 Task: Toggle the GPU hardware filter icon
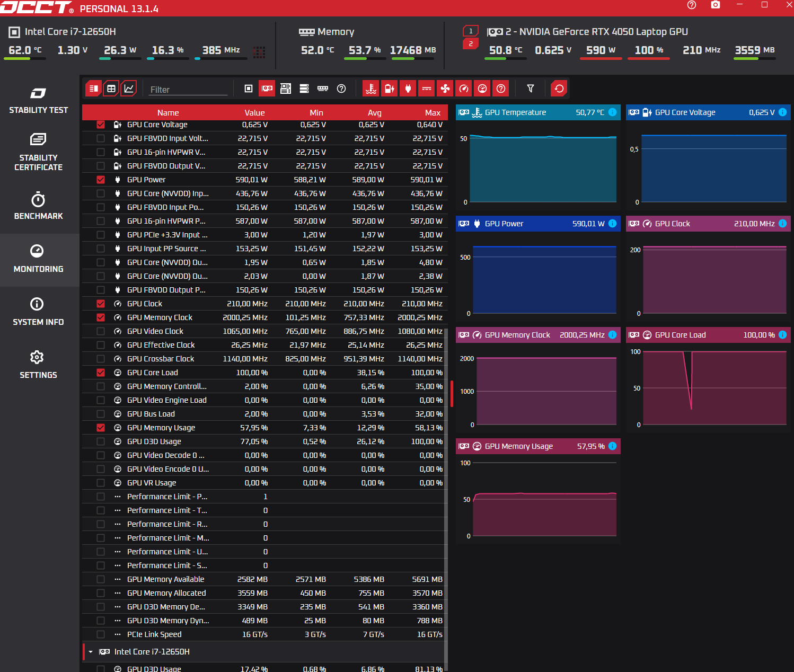pyautogui.click(x=267, y=89)
